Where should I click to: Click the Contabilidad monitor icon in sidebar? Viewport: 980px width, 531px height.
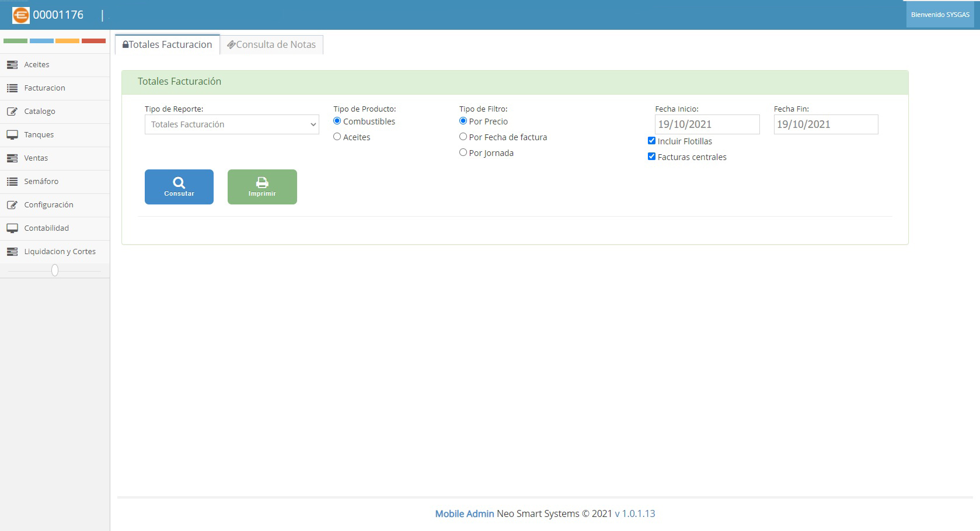(12, 228)
